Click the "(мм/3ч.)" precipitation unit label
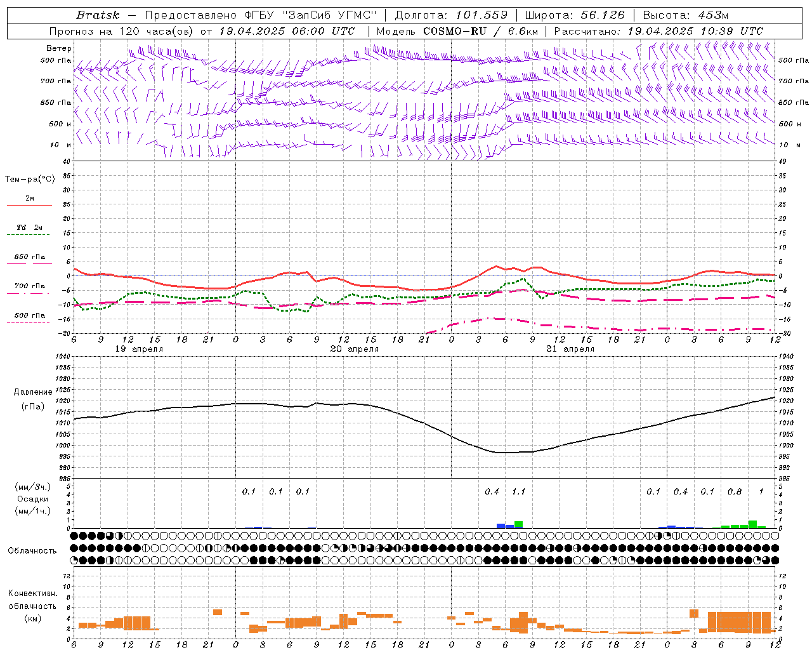Image resolution: width=812 pixels, height=650 pixels. pos(33,487)
